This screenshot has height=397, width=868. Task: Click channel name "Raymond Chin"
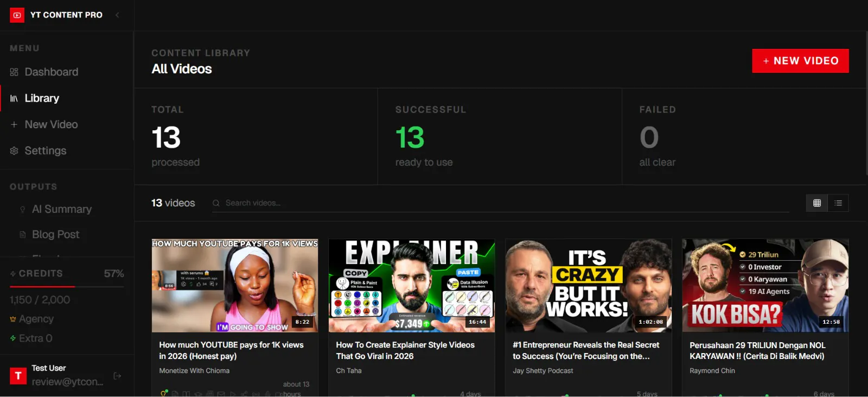pos(712,371)
